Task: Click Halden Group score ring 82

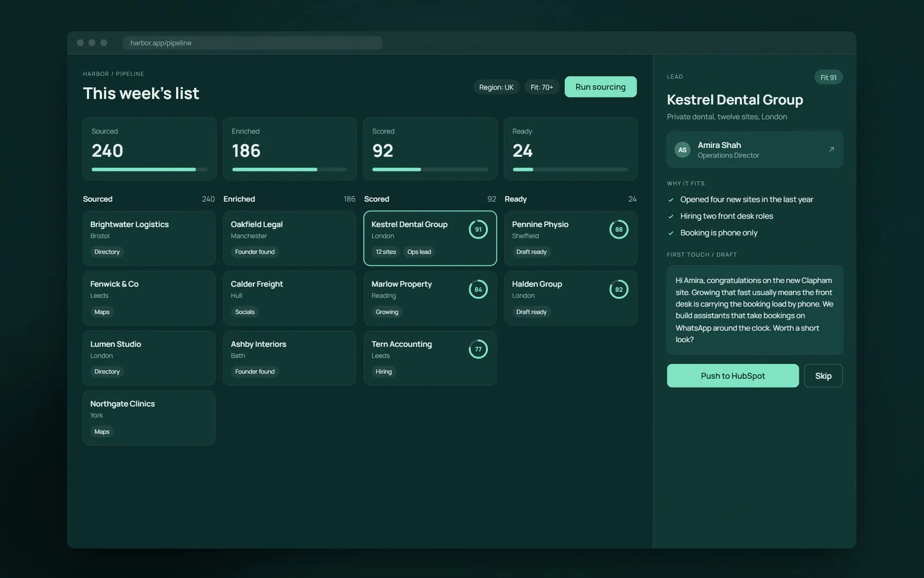Action: click(x=619, y=290)
